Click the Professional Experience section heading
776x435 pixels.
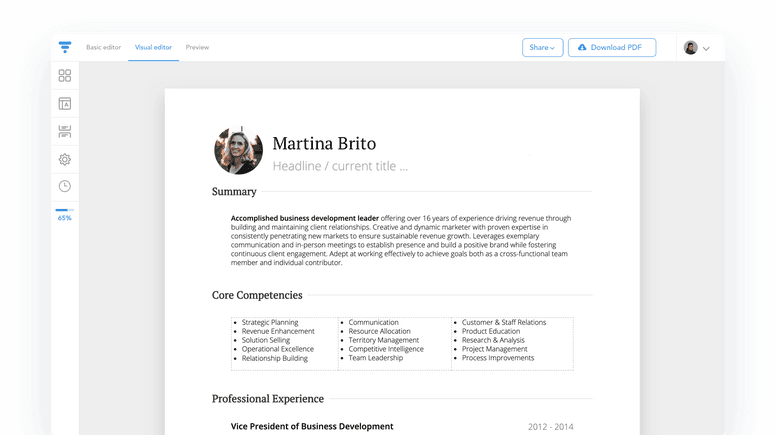click(x=268, y=398)
